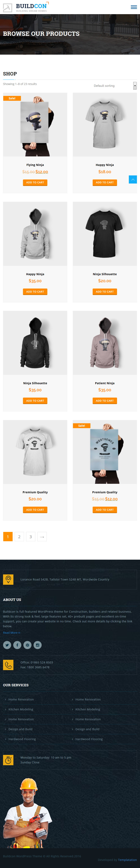Open black Ninja Silhouette t-shirt thumbnail
This screenshot has height=868, width=140.
coord(105,233)
